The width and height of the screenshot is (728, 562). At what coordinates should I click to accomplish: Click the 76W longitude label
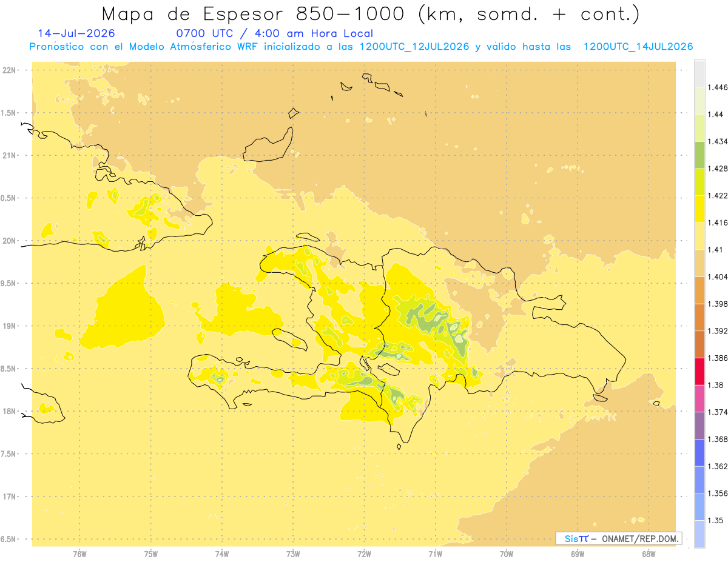point(79,554)
